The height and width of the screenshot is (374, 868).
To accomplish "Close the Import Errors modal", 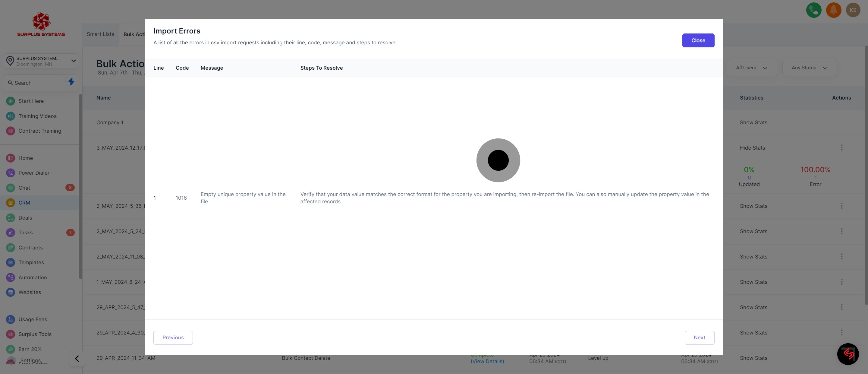I will tap(698, 40).
